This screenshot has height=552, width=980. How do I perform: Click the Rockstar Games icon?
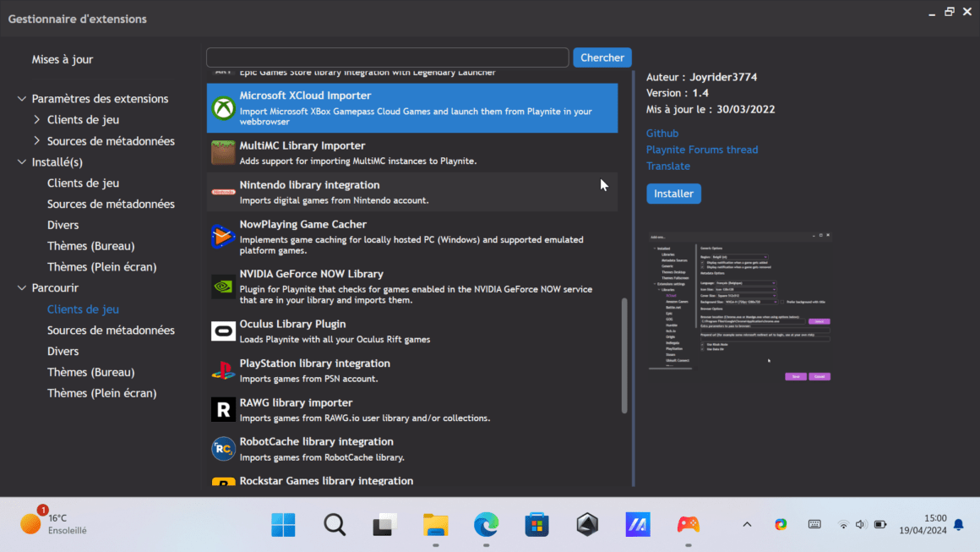click(223, 482)
